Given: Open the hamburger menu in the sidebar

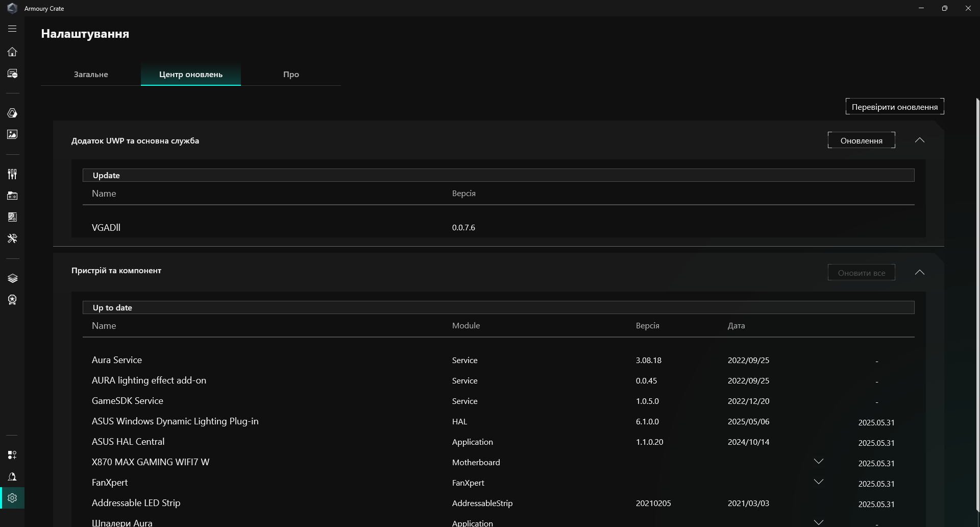Looking at the screenshot, I should pyautogui.click(x=12, y=29).
